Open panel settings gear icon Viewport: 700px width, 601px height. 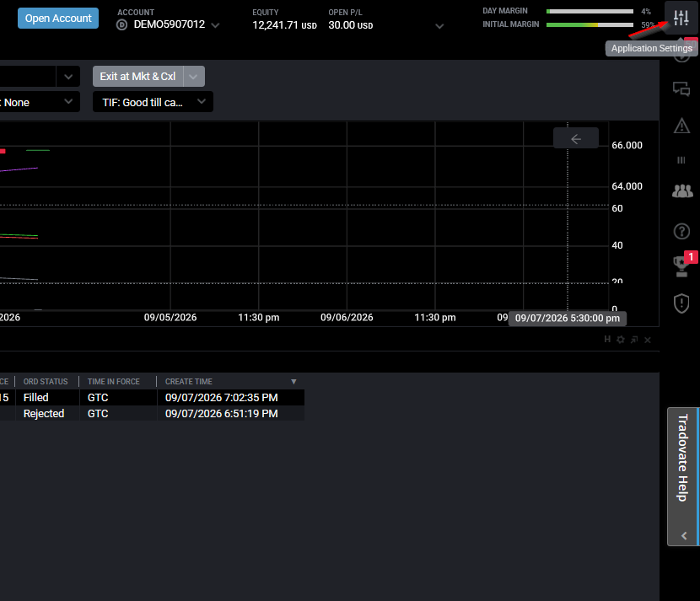point(621,340)
